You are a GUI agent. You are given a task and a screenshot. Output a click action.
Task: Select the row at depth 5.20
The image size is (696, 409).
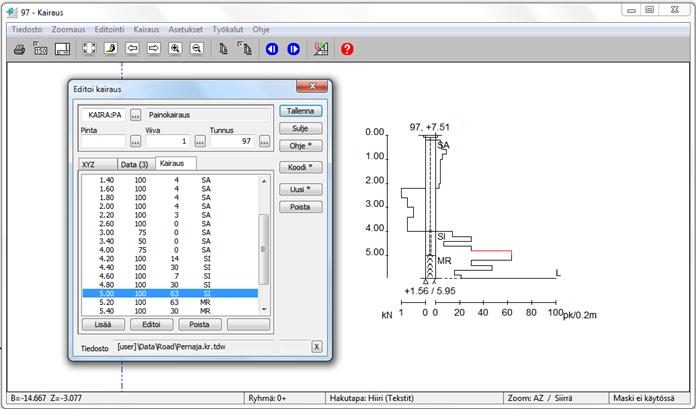click(x=170, y=302)
